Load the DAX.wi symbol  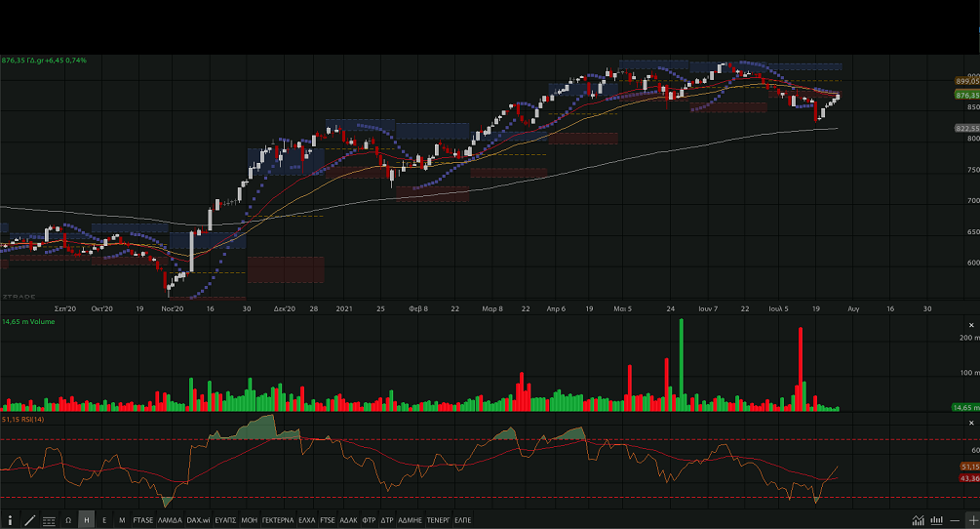(198, 520)
